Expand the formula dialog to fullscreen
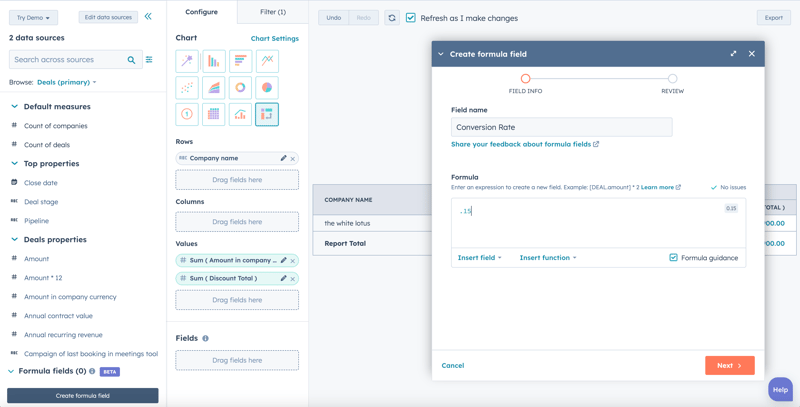 click(x=733, y=54)
